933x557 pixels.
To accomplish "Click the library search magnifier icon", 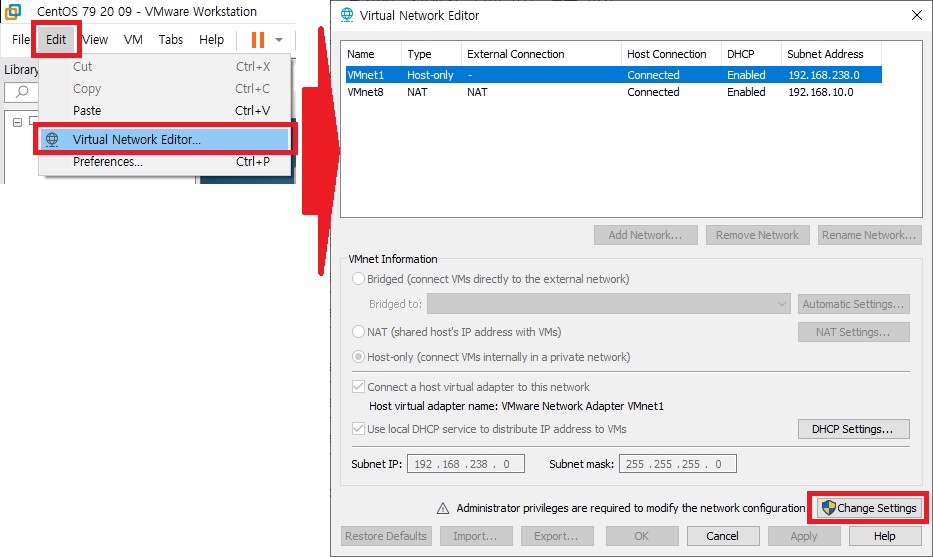I will (x=22, y=92).
